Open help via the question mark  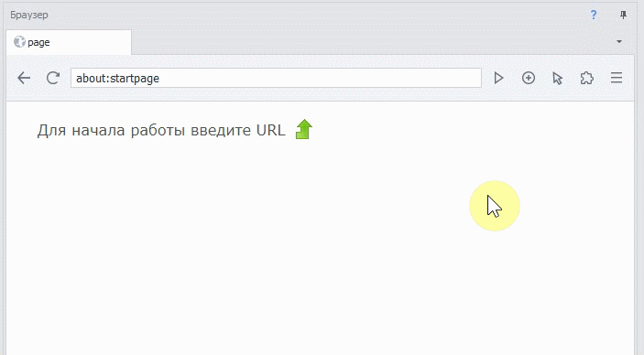coord(594,16)
